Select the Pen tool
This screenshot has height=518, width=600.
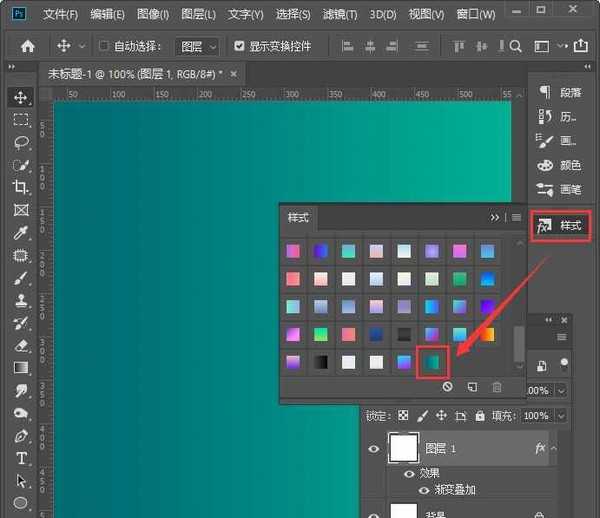20,436
